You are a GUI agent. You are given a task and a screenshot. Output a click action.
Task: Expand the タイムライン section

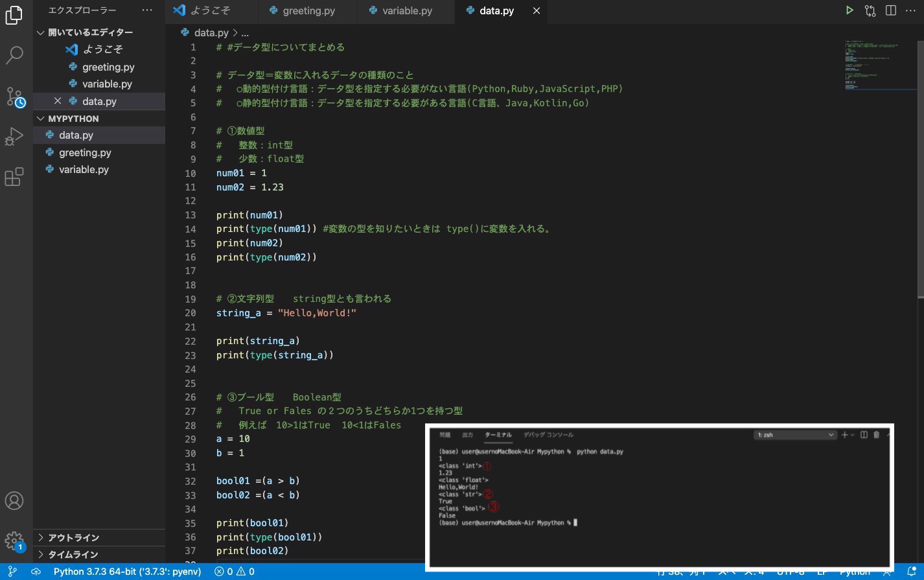[99, 555]
